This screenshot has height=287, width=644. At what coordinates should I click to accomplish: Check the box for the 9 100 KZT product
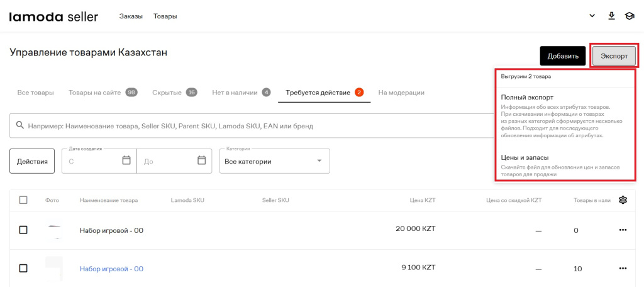point(23,269)
